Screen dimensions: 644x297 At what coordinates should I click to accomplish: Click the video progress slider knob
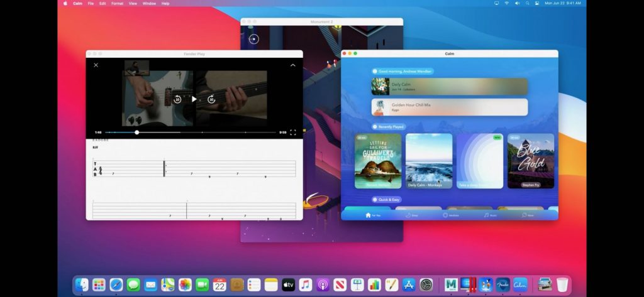point(137,132)
